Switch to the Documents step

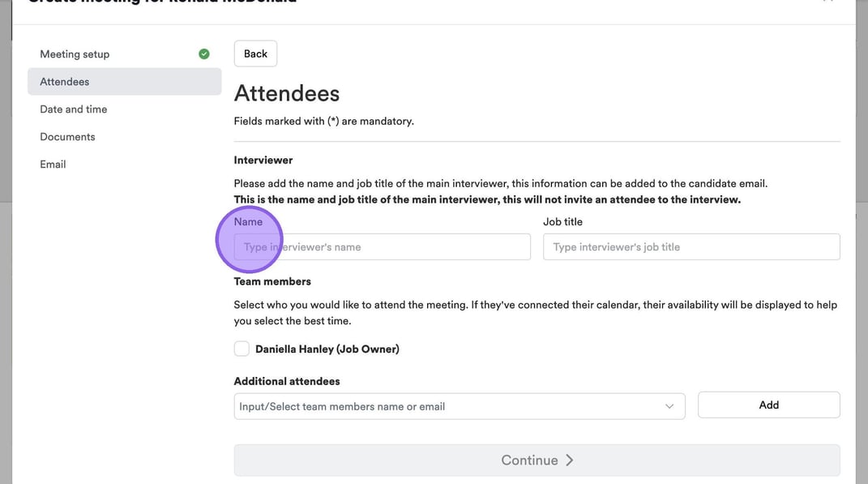pos(67,137)
